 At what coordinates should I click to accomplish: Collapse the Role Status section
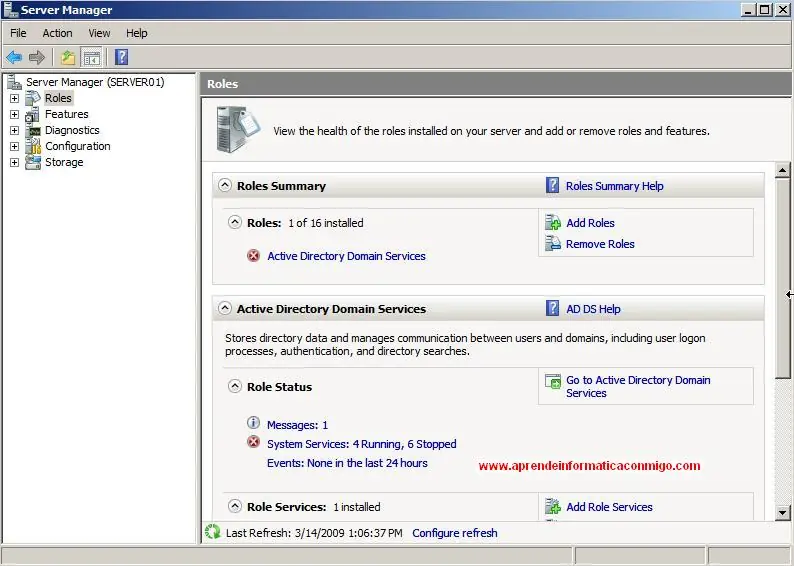tap(234, 386)
